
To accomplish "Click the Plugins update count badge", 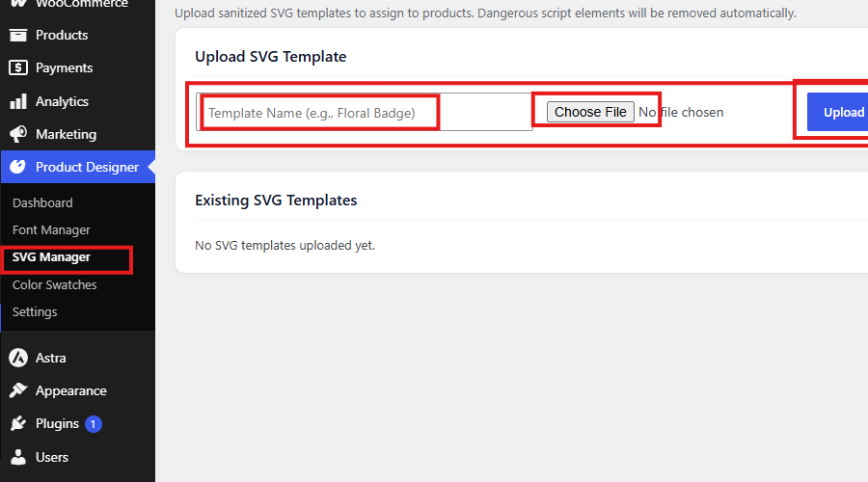I will pyautogui.click(x=93, y=424).
